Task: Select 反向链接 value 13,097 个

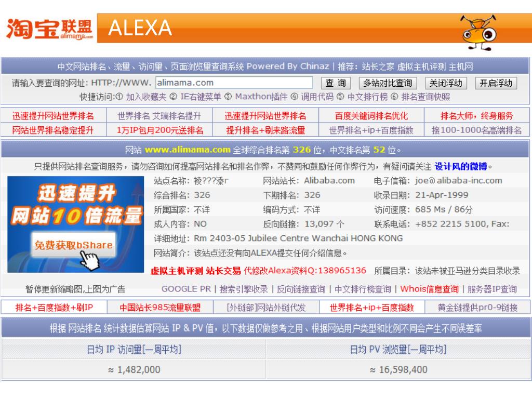Action: point(324,224)
